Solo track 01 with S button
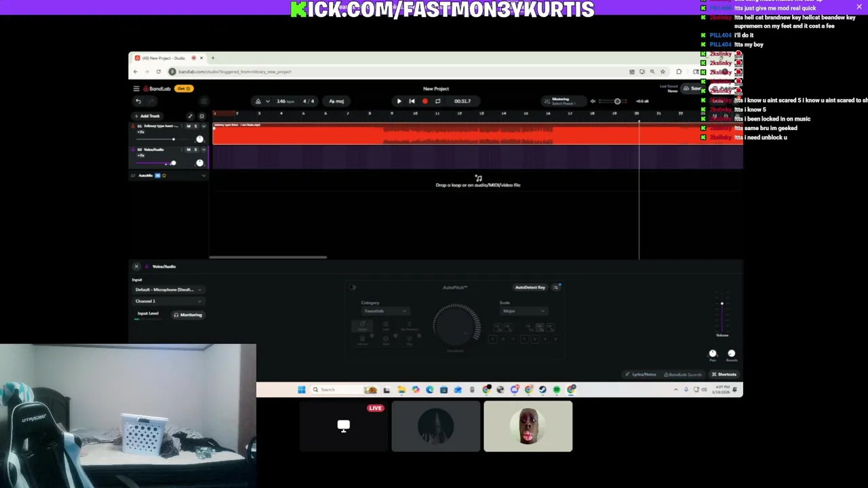Screen dimensions: 868x488 196,126
